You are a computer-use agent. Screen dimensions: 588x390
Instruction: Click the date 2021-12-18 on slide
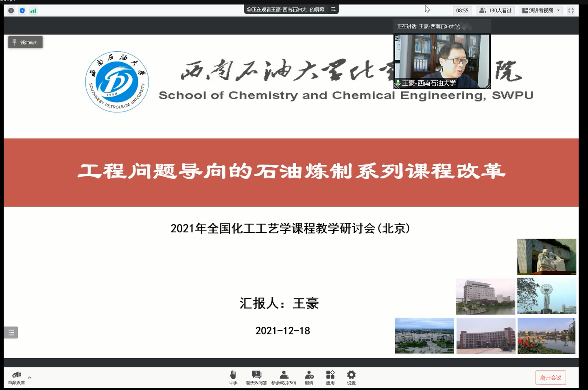click(x=283, y=331)
